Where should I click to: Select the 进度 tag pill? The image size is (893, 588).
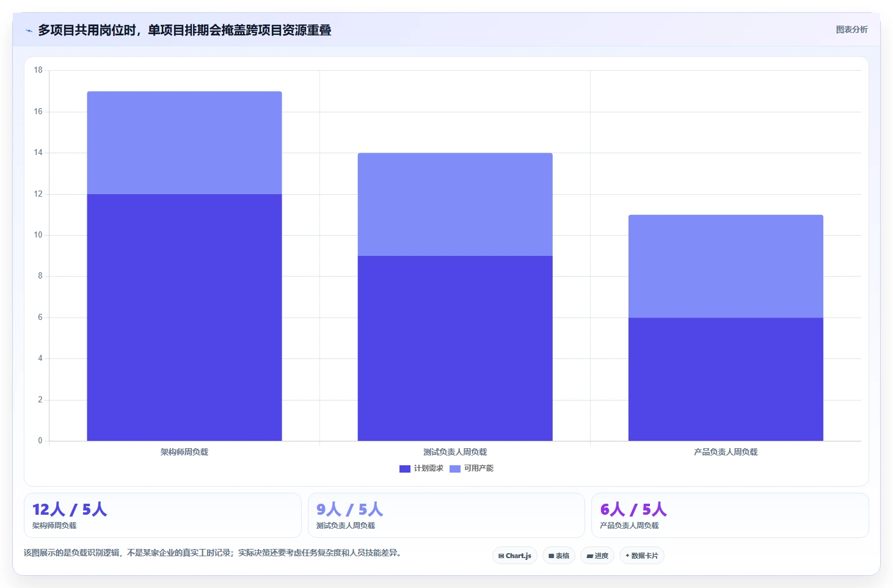pos(597,556)
